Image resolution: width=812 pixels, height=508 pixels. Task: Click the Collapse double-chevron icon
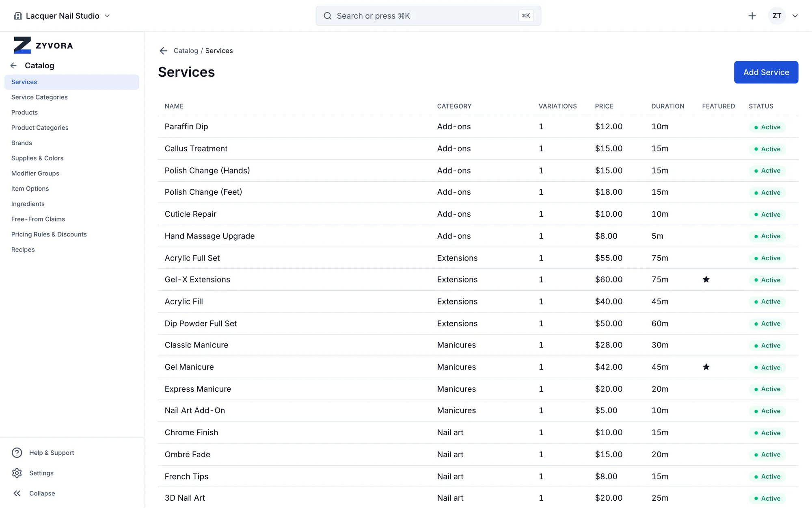pos(17,493)
